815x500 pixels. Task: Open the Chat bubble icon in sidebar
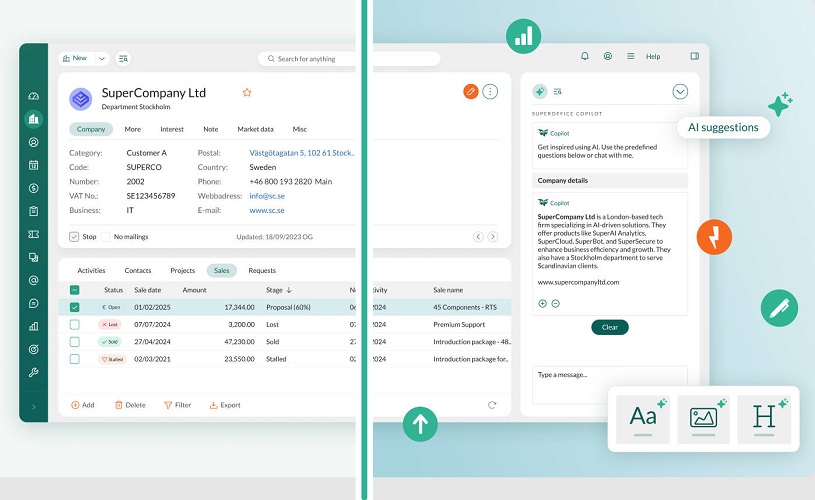(33, 303)
